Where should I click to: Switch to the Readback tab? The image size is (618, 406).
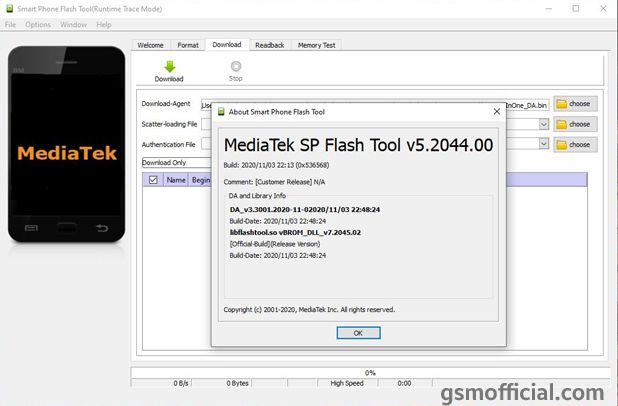[270, 45]
